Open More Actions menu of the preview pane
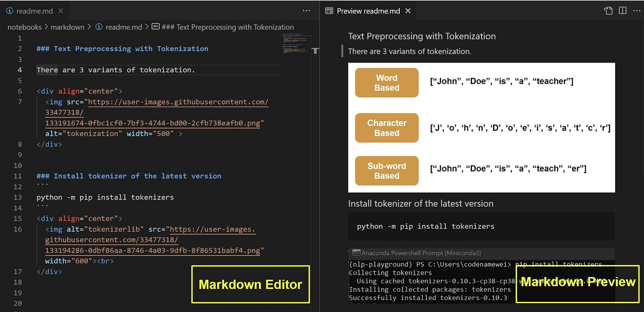Screen dimensions: 644x312 click(x=636, y=11)
